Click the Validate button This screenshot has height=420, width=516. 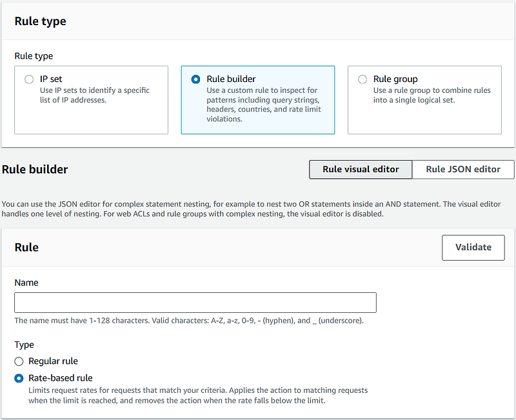(x=473, y=248)
